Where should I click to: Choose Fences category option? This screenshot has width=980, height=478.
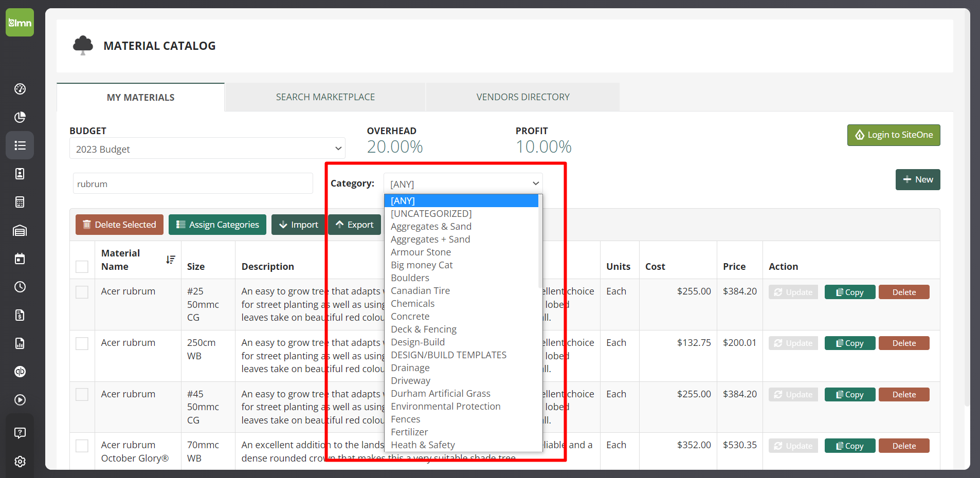461,419
